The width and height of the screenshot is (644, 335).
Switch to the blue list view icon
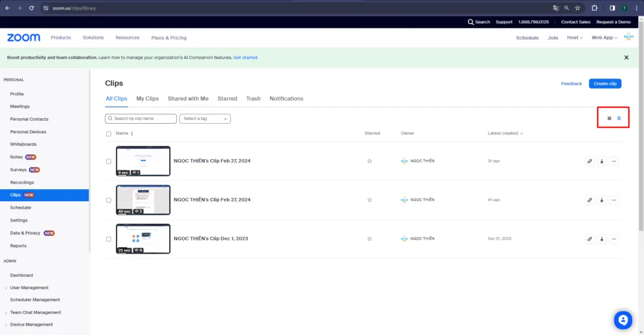tap(619, 118)
